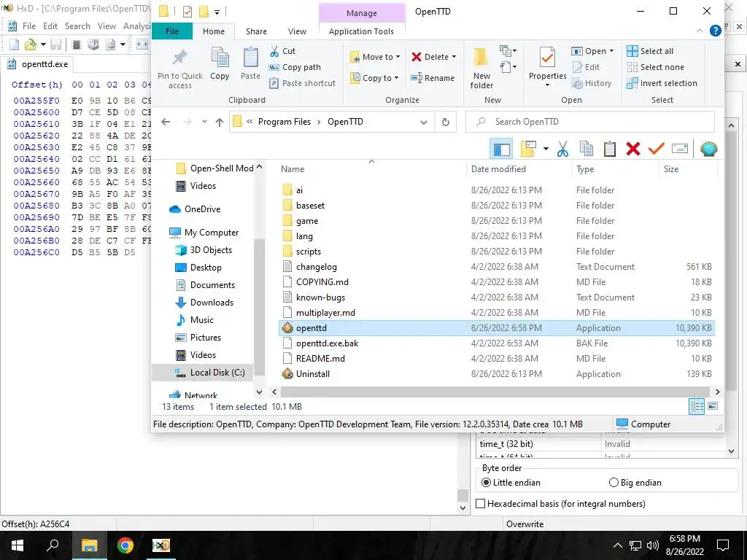Open the Application Tools tab
Viewport: 747px width, 560px height.
[x=361, y=31]
